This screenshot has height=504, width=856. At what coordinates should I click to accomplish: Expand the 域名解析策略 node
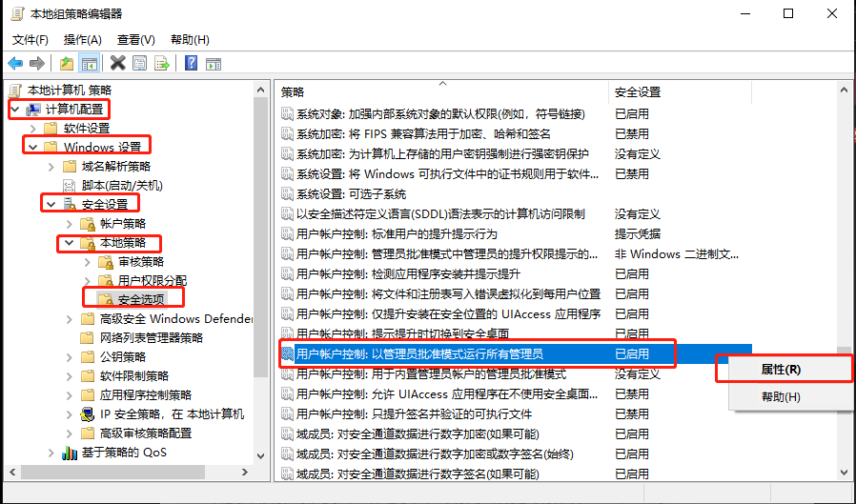(51, 167)
